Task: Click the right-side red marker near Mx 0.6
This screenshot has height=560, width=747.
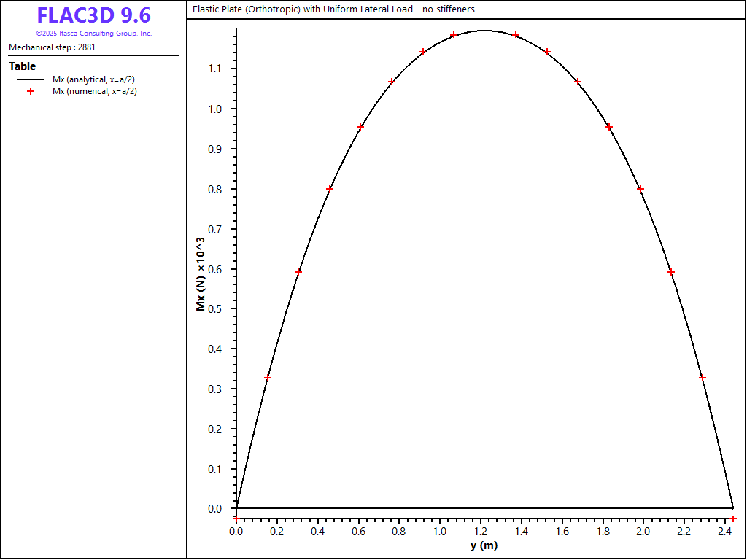Action: click(671, 272)
